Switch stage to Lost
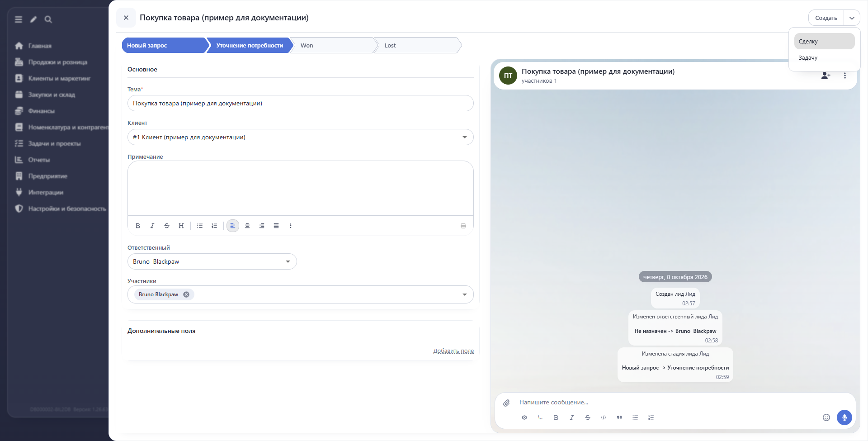This screenshot has width=868, height=441. 418,45
